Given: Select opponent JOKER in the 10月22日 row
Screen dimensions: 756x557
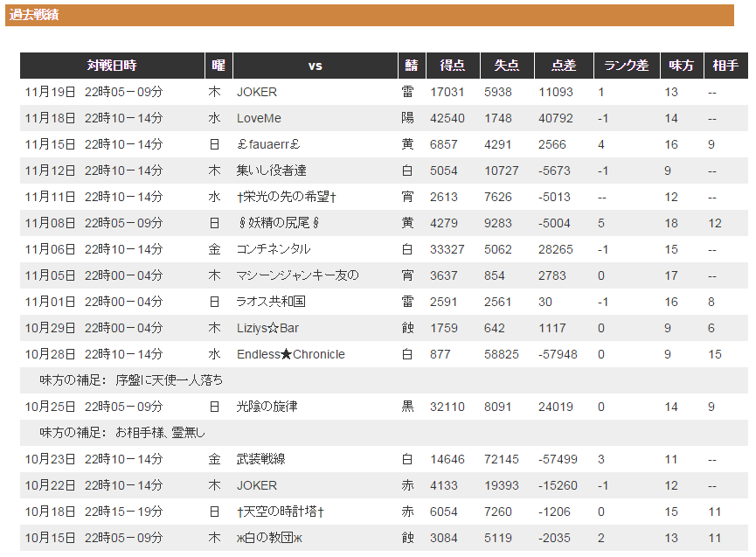Looking at the screenshot, I should pyautogui.click(x=257, y=485).
